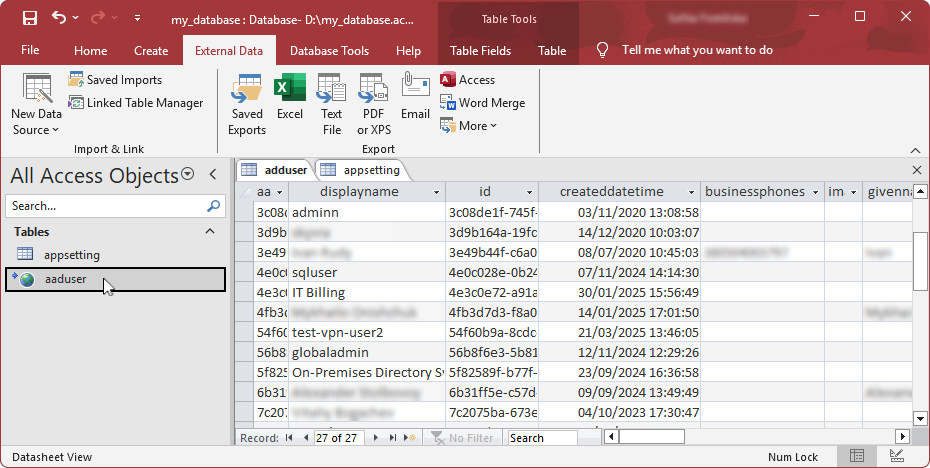Open businessphones column filter dropdown
The height and width of the screenshot is (468, 930).
point(816,192)
